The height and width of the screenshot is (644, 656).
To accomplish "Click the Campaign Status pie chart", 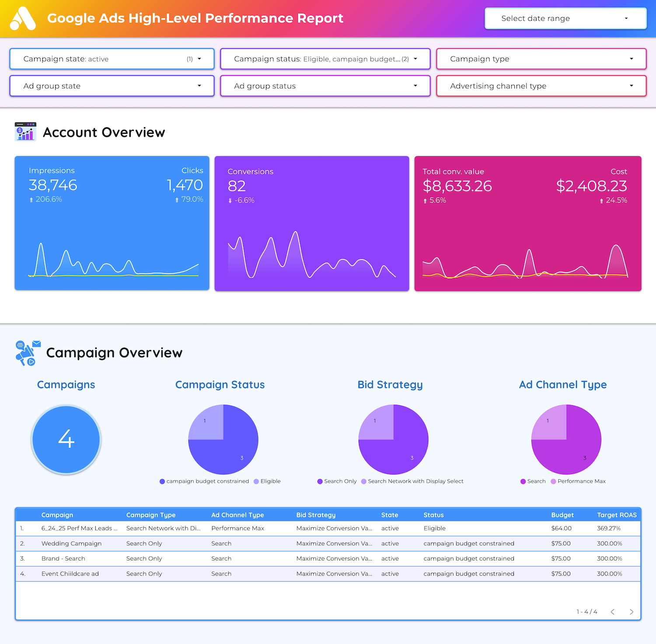I will click(223, 439).
